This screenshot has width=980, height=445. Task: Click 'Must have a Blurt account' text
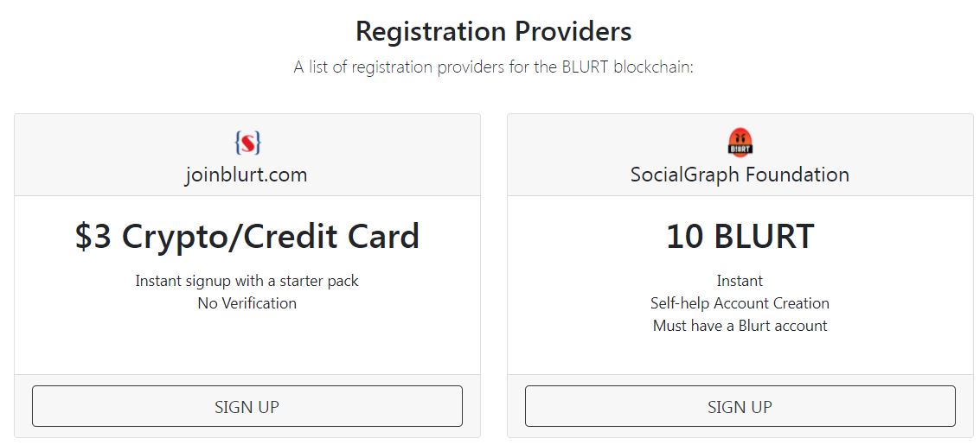[x=740, y=326]
